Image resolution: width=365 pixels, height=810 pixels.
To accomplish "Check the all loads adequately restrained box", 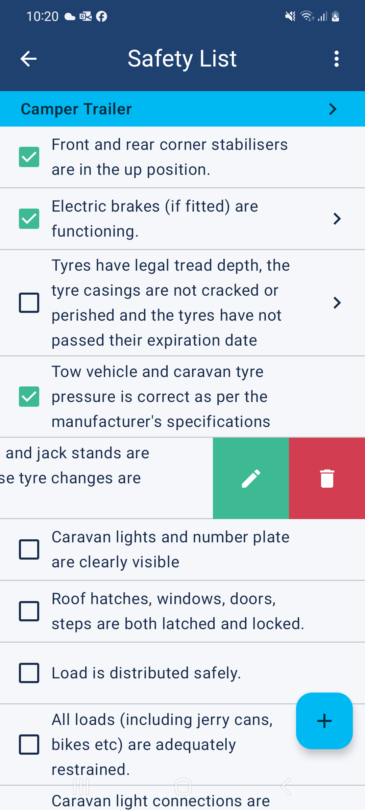I will (29, 745).
